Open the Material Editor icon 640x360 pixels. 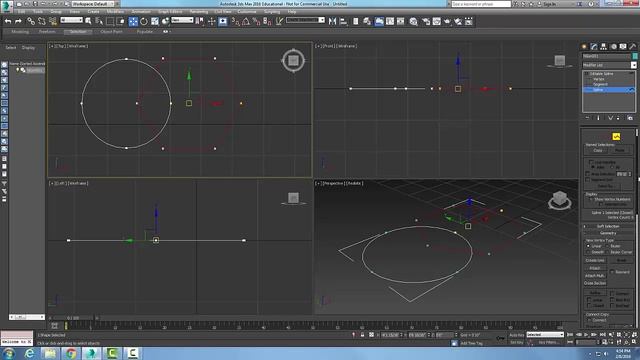(x=413, y=21)
